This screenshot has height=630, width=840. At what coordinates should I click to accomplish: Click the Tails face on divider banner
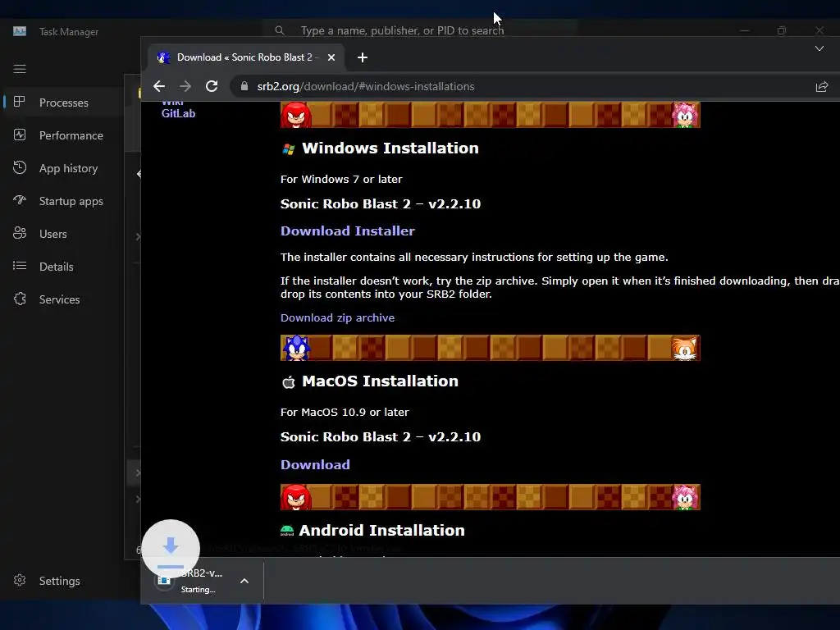(685, 348)
